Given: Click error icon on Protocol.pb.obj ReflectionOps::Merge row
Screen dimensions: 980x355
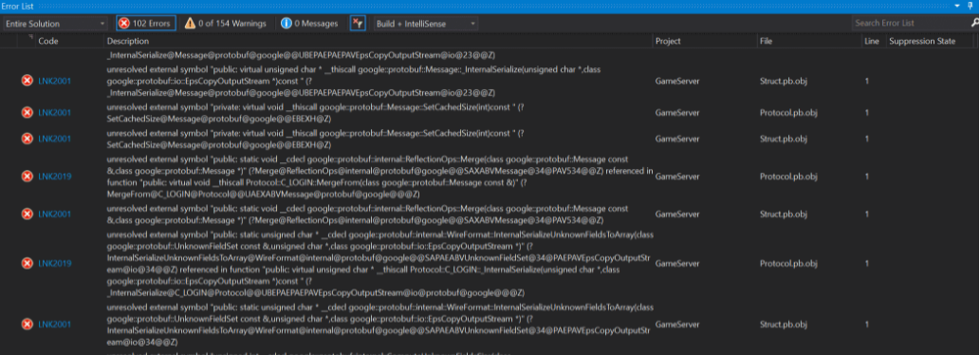Looking at the screenshot, I should coord(27,177).
